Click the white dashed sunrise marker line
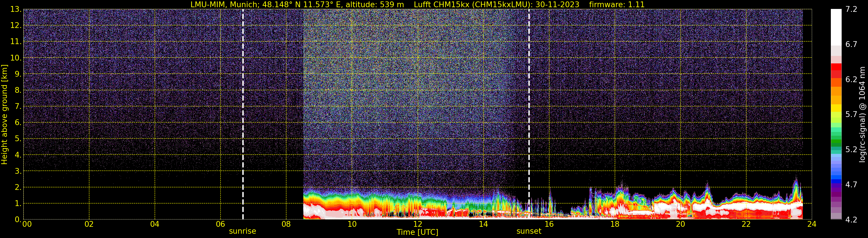Screen dimensions: 868x238 [243, 114]
